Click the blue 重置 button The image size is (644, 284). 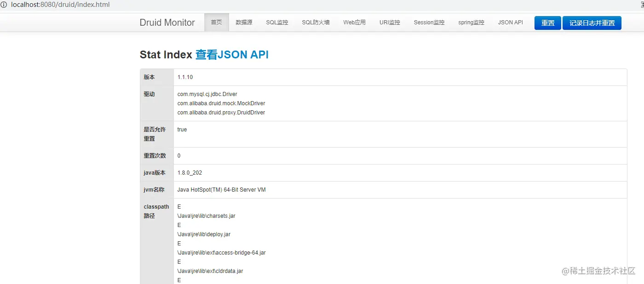click(548, 23)
